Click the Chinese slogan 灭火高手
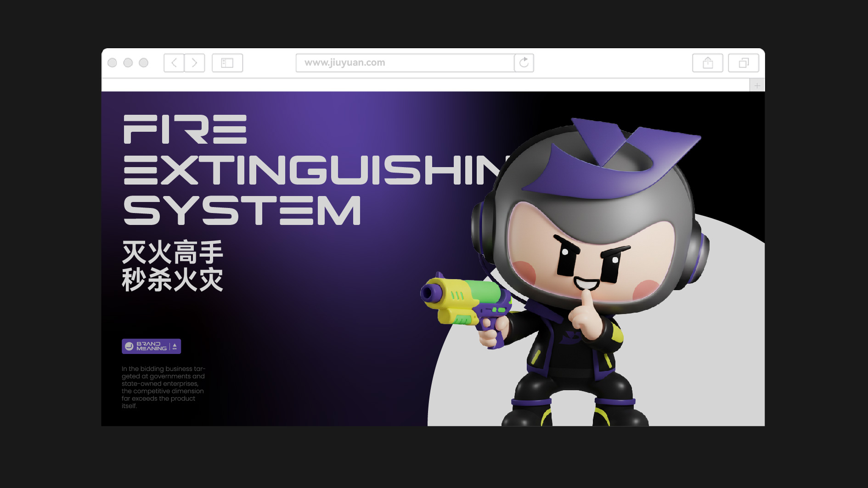This screenshot has height=488, width=868. tap(173, 252)
